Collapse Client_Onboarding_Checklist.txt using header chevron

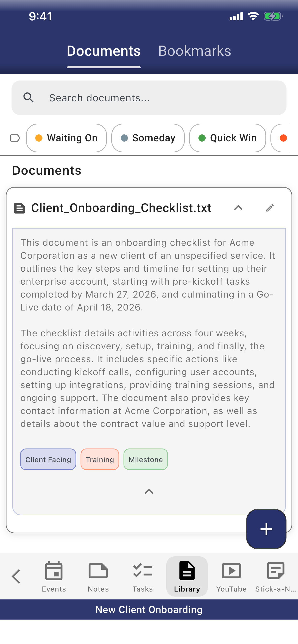[x=238, y=208]
